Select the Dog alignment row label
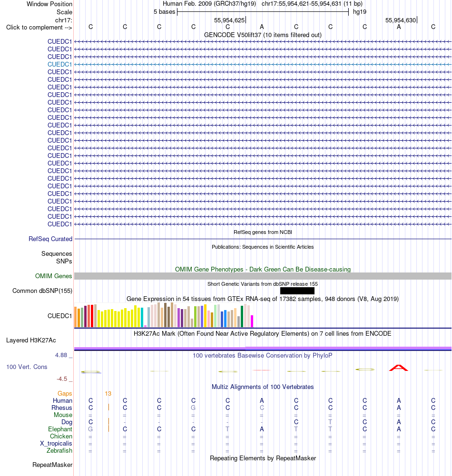 pyautogui.click(x=67, y=422)
